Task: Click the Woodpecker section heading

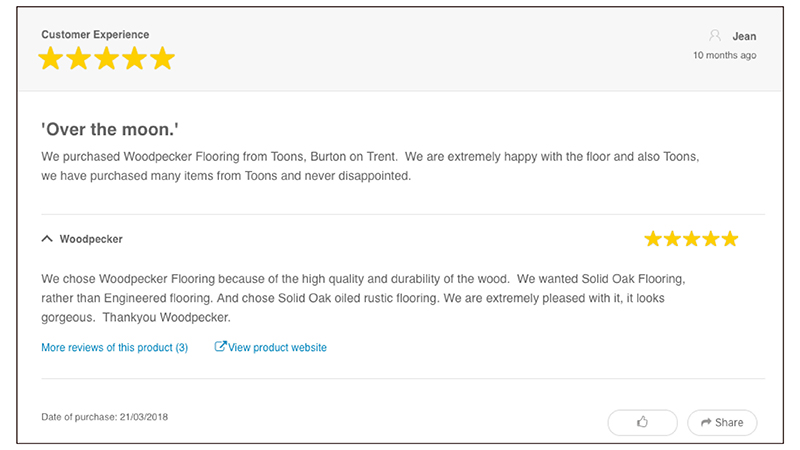Action: click(x=91, y=240)
